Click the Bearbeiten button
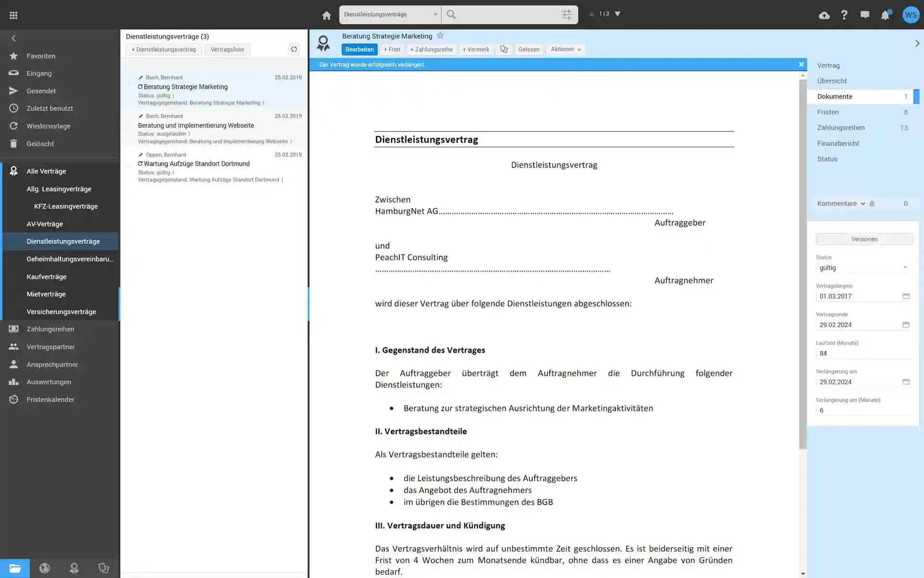This screenshot has width=924, height=578. 359,49
